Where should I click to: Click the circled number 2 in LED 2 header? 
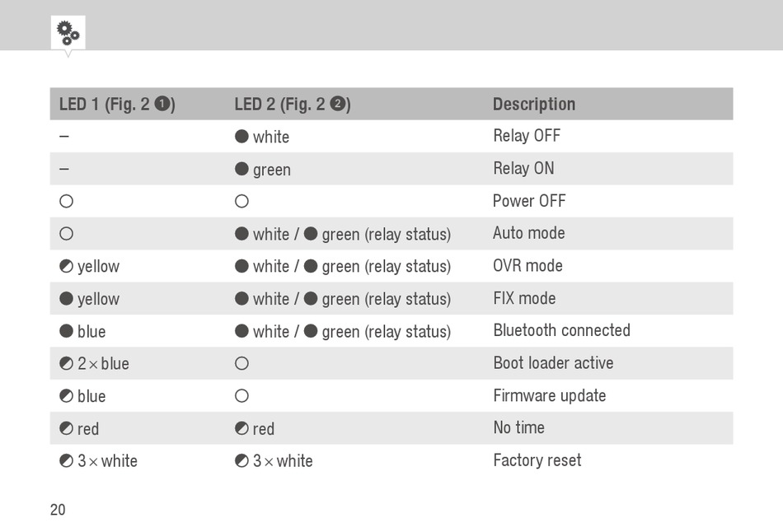[x=338, y=103]
